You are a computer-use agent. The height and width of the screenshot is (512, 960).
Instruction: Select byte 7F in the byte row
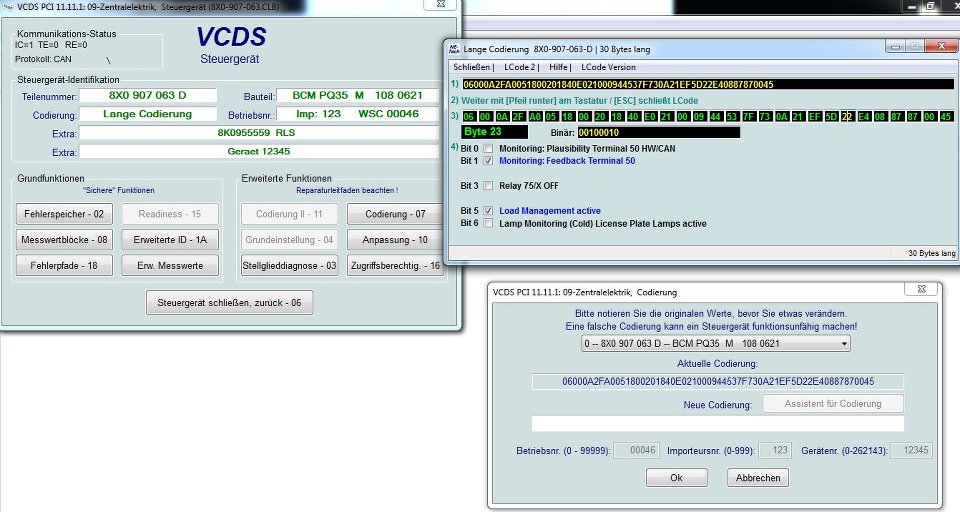tap(748, 116)
